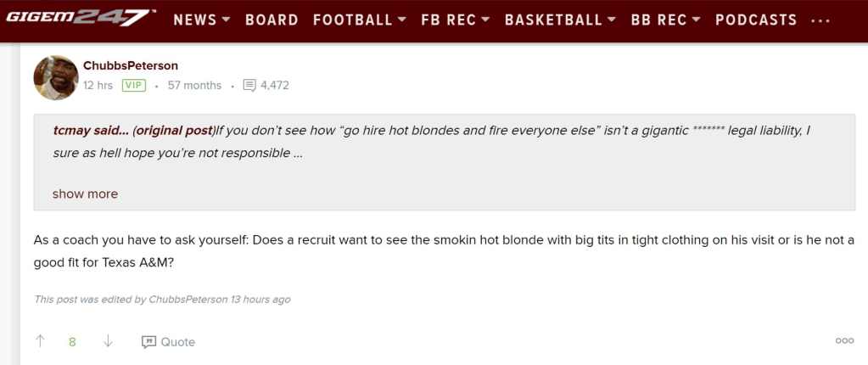Upvote ChubbsPeterson's post
Screen dimensions: 868x365
pyautogui.click(x=40, y=341)
